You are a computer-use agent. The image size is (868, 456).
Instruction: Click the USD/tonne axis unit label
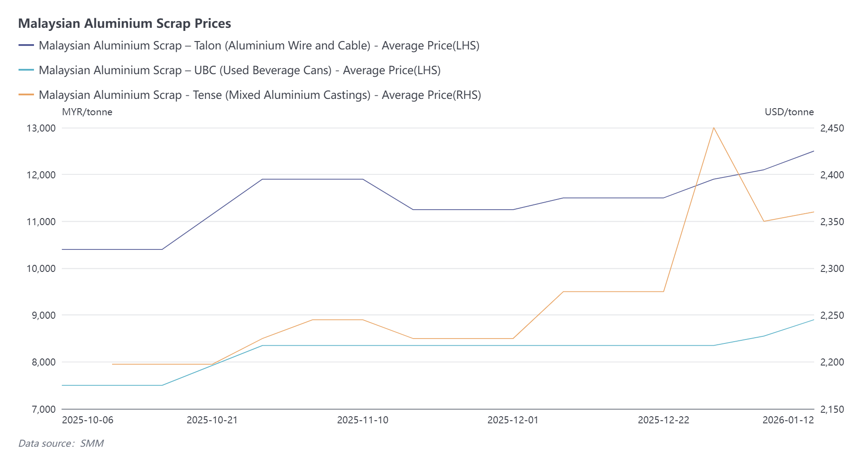click(789, 112)
